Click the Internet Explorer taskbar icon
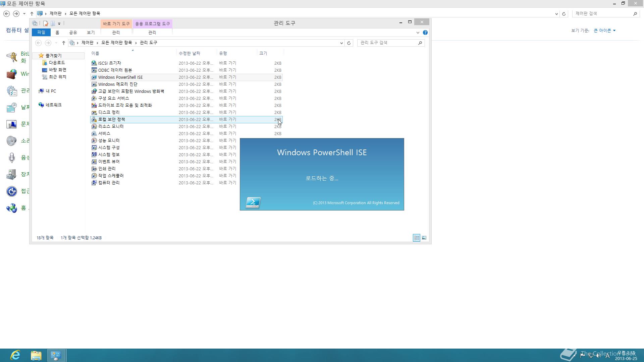 [x=15, y=355]
